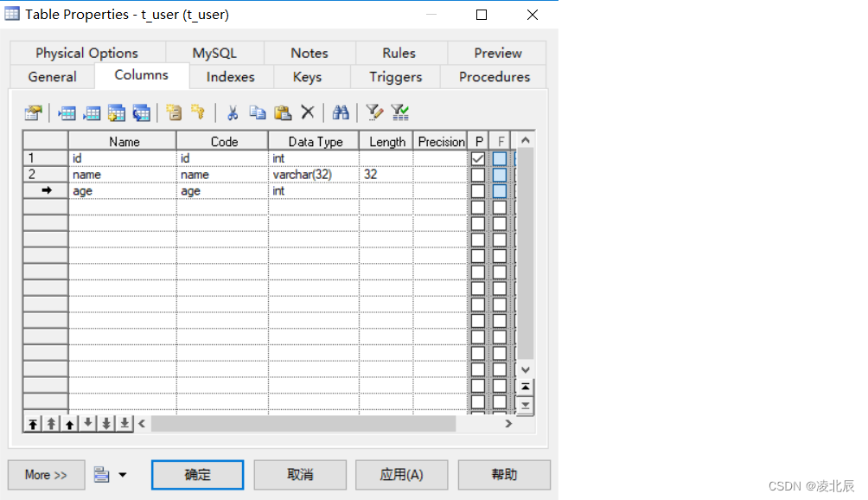Image resolution: width=868 pixels, height=500 pixels.
Task: Uncheck the primary key box for id
Action: click(x=478, y=158)
